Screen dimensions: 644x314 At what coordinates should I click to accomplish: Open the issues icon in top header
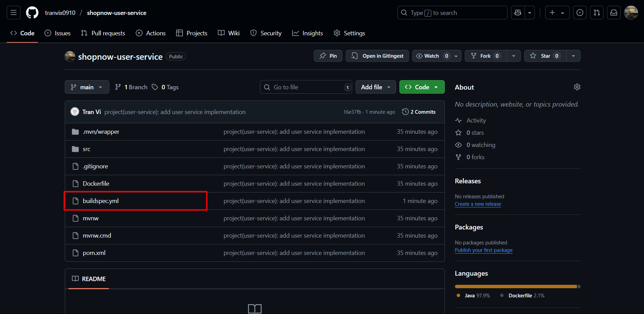click(x=580, y=13)
